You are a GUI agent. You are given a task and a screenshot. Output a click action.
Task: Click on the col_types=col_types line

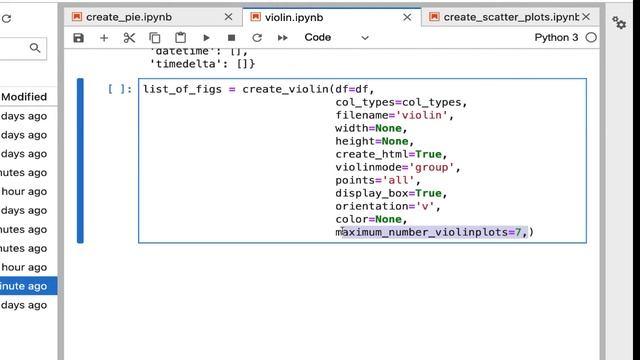tap(401, 102)
